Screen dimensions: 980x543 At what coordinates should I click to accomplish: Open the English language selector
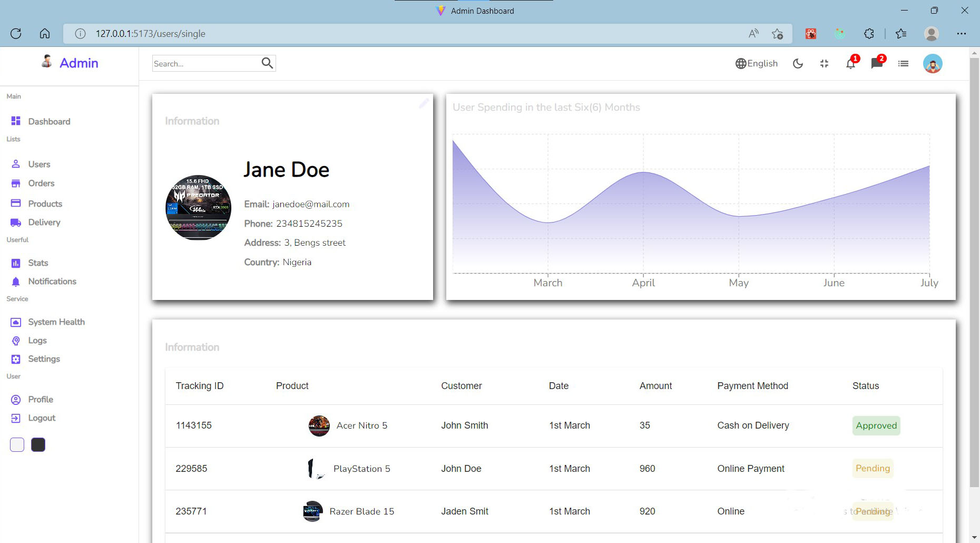(757, 63)
